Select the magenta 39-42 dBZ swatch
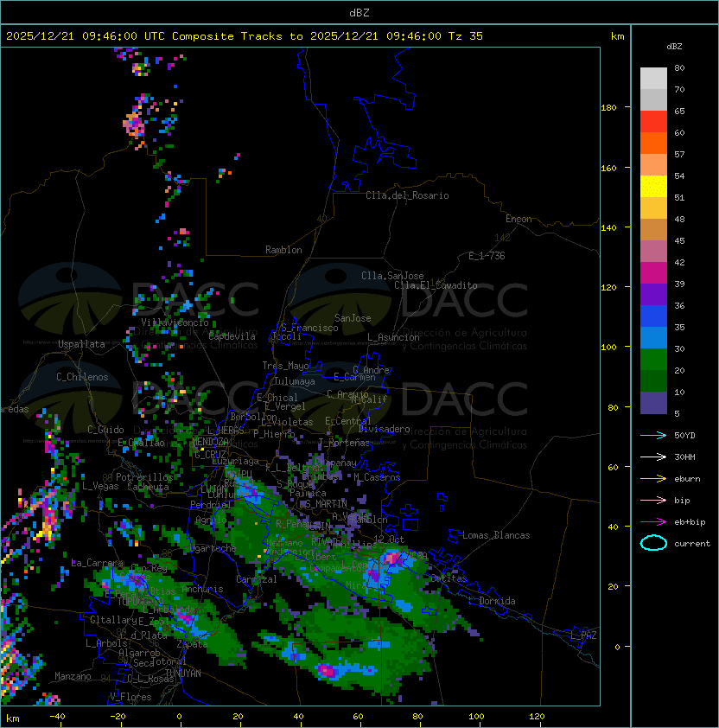The width and height of the screenshot is (719, 728). (653, 273)
